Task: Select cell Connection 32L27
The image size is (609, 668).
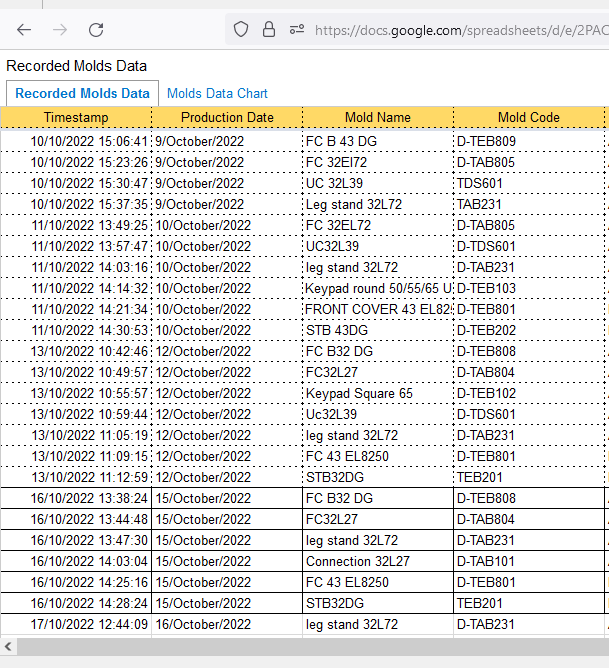Action: pos(378,561)
